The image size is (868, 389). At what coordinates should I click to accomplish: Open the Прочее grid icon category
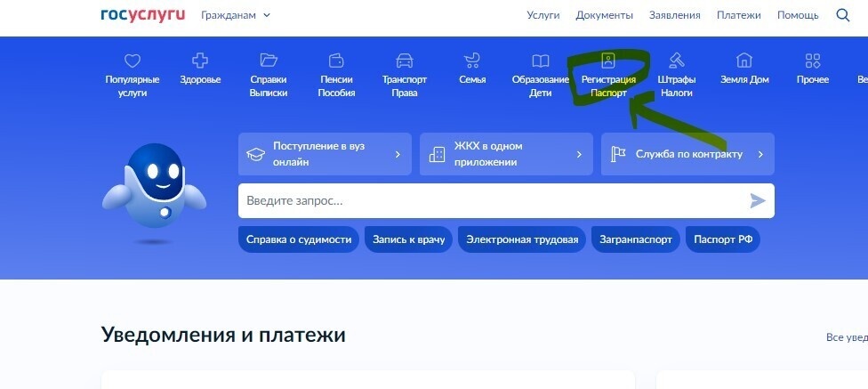(813, 61)
